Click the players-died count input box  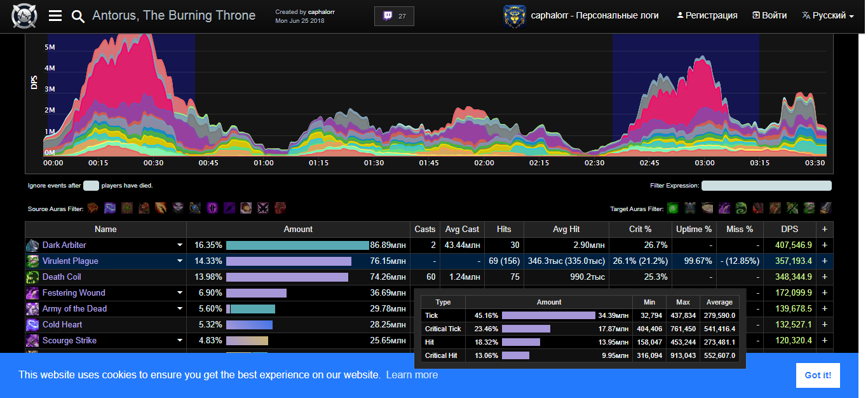tap(91, 186)
